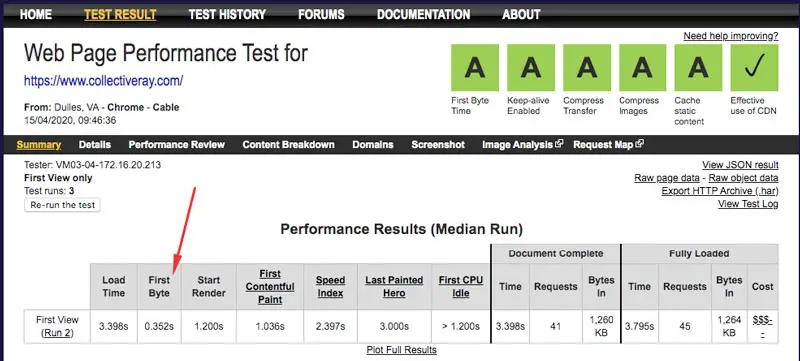Open the Content Breakdown tab

[288, 145]
